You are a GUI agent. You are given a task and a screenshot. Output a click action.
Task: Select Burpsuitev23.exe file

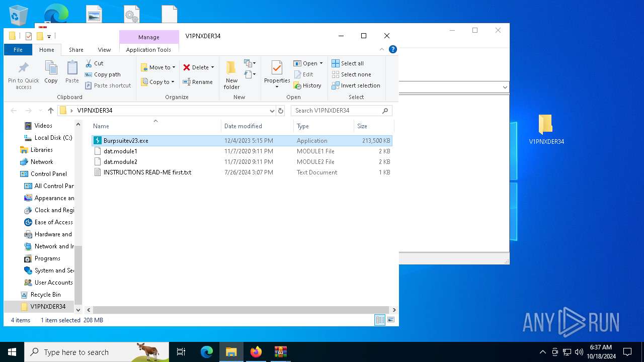[242, 141]
